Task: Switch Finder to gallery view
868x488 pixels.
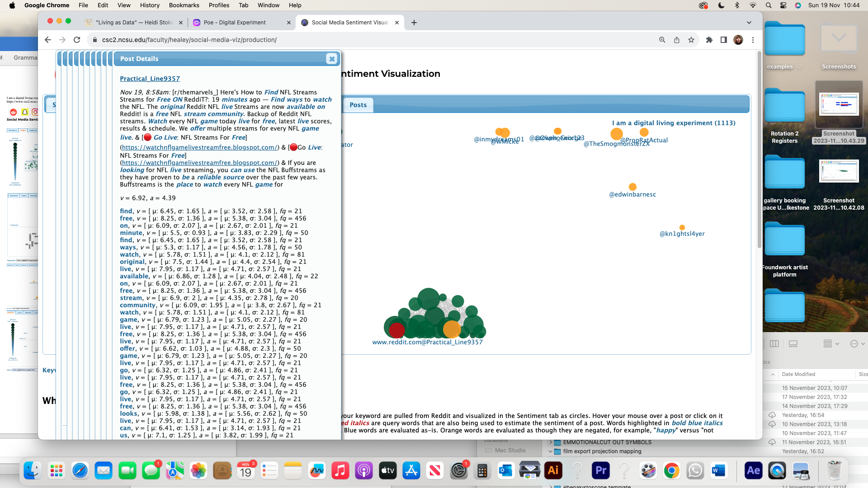Action: (x=793, y=344)
